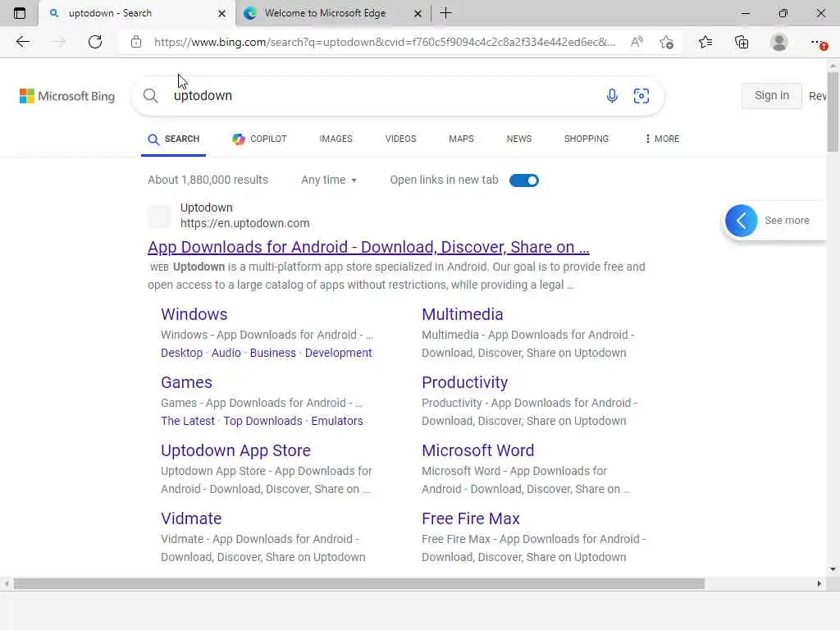Open the MAPS tab
The image size is (840, 630).
tap(461, 139)
